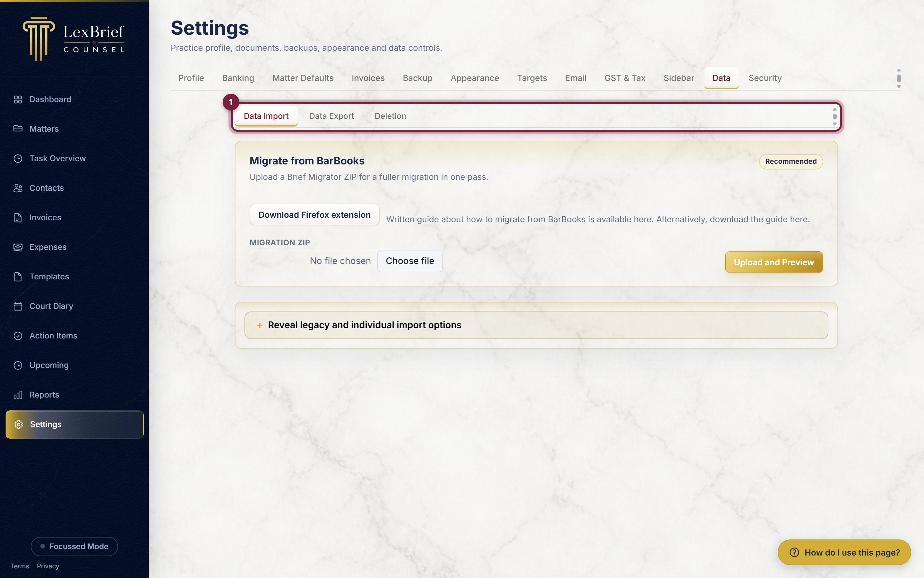Expand Reveal legacy and individual import options
This screenshot has height=578, width=924.
click(x=536, y=325)
